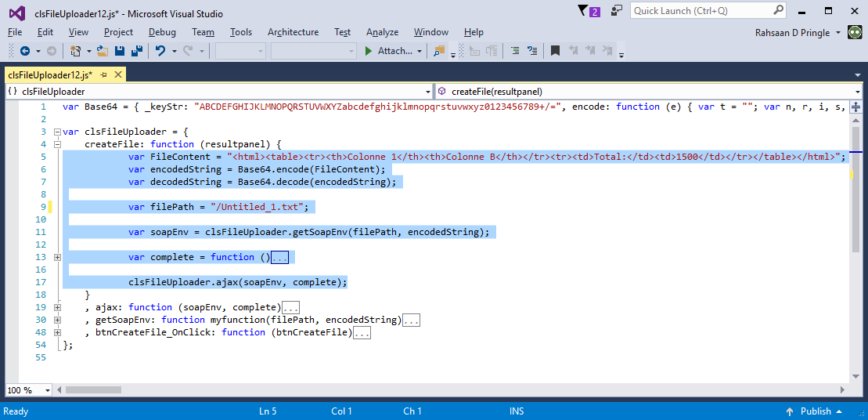Click the Save All double floppy icon

(137, 51)
